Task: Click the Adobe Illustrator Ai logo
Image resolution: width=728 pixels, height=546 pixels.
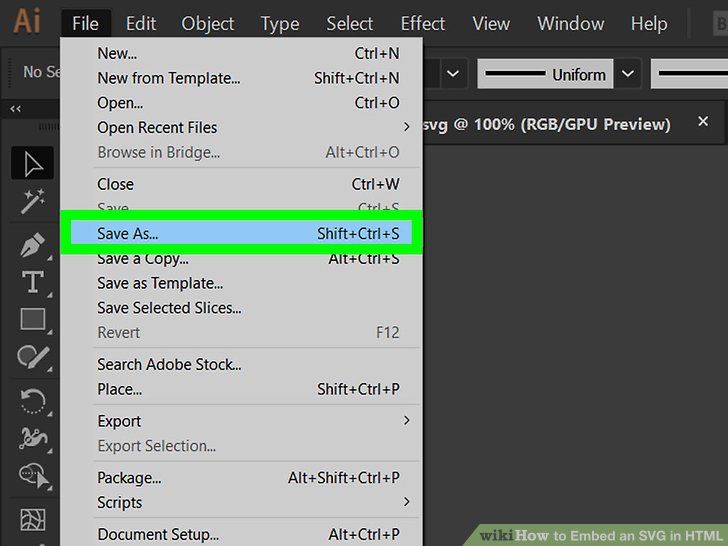Action: coord(27,21)
